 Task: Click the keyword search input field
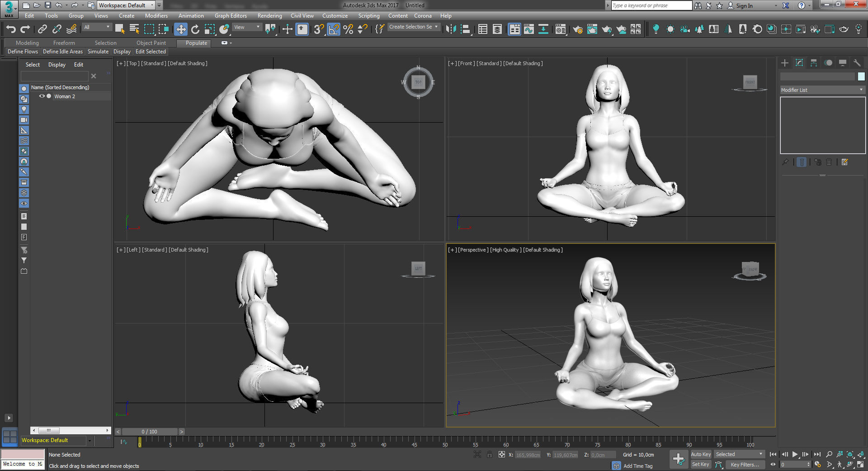coord(651,5)
